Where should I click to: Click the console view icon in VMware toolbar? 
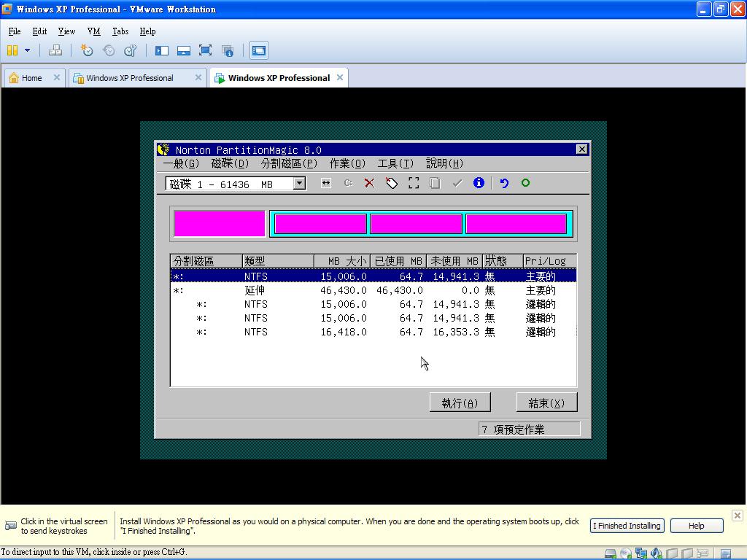(259, 50)
